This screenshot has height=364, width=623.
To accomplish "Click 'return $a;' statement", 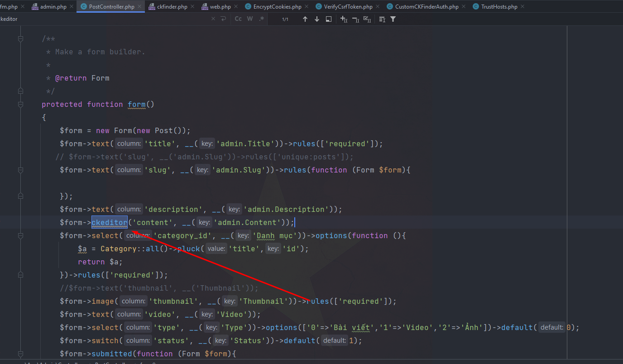I will [101, 262].
